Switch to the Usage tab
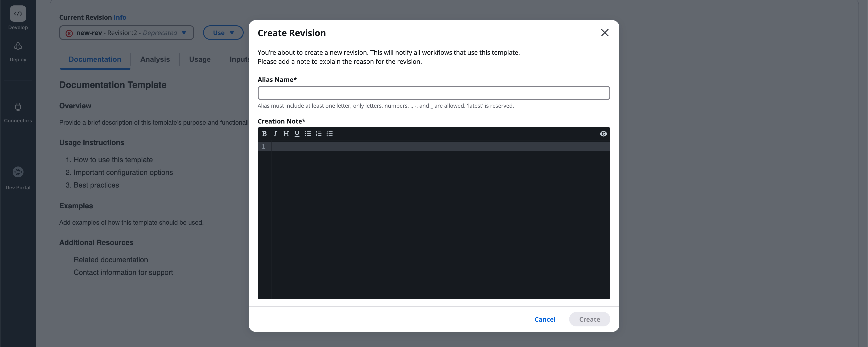Viewport: 868px width, 347px height. 199,59
